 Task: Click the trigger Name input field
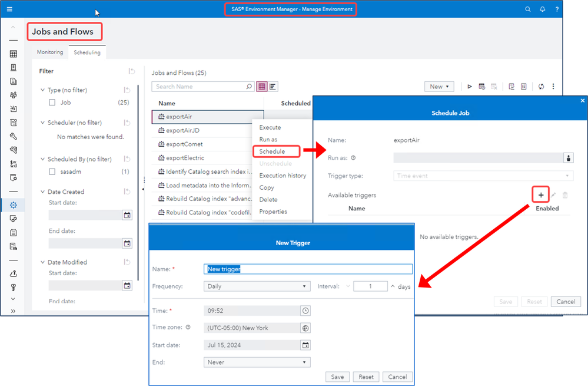308,269
